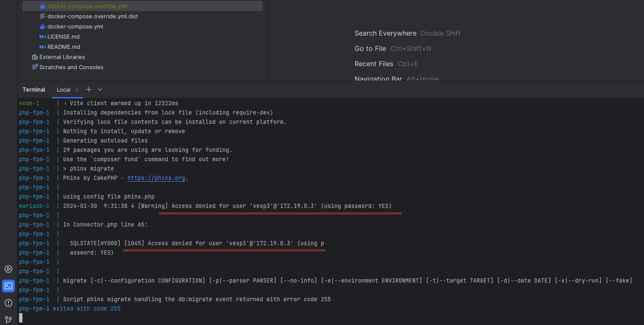Open terminal options dropdown arrow
Viewport: 644px width, 325px height.
tap(100, 90)
